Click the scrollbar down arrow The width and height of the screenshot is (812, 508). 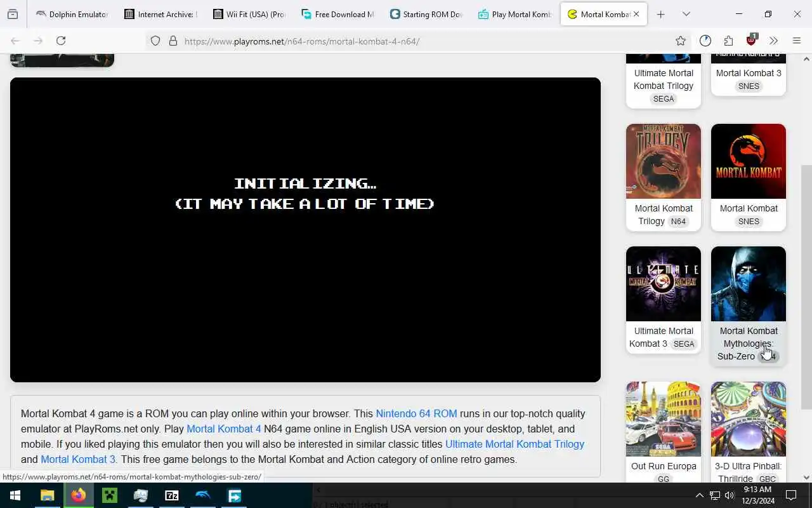pyautogui.click(x=806, y=478)
